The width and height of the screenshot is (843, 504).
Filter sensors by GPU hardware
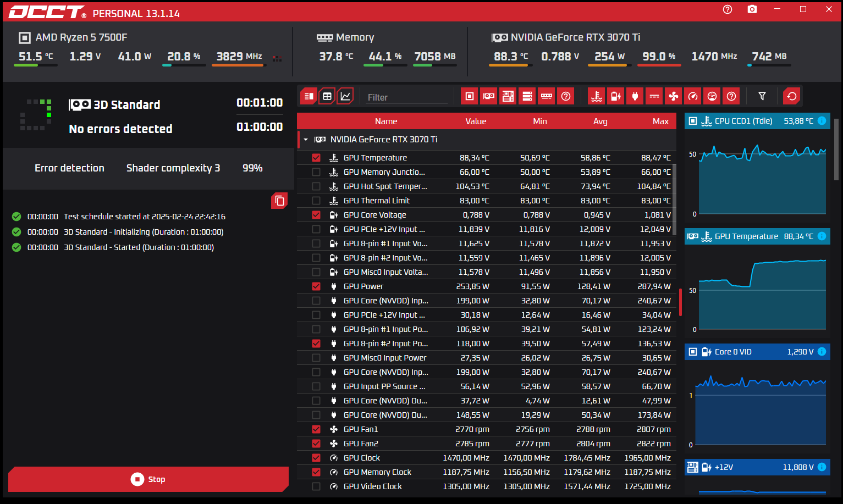coord(488,96)
